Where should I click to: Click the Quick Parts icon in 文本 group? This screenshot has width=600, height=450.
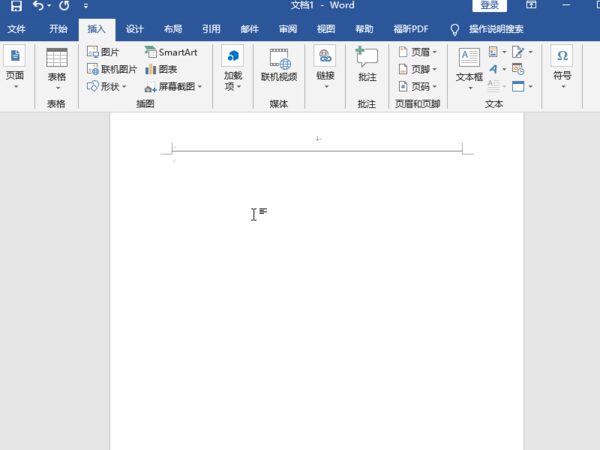(493, 52)
